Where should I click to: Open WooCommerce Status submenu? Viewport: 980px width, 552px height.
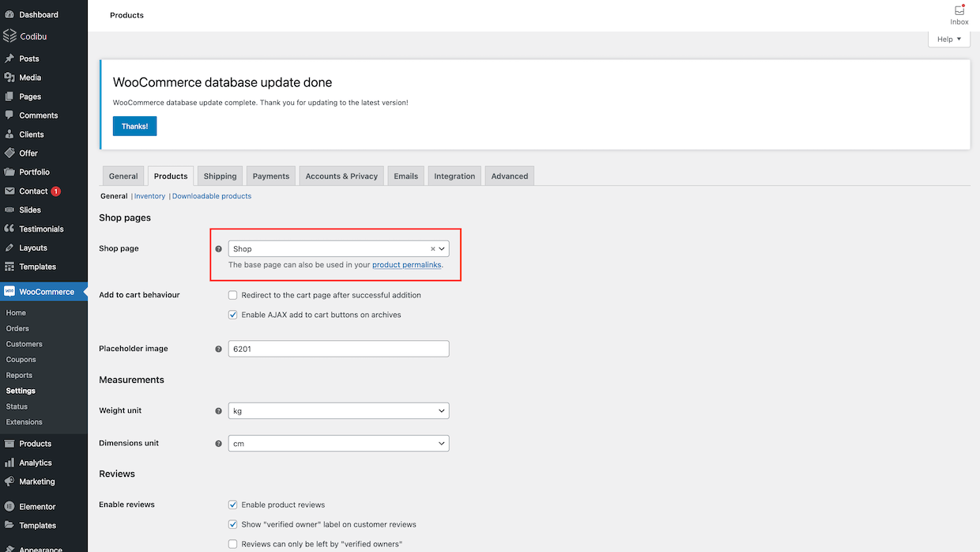coord(17,406)
